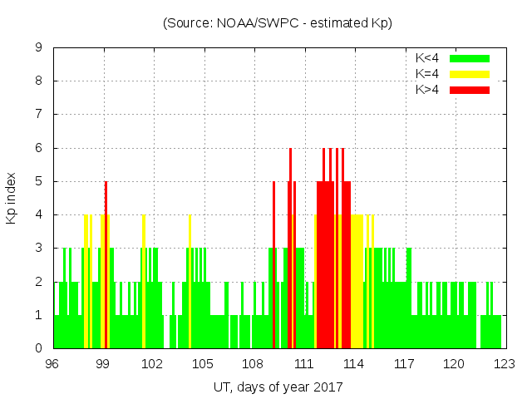
Task: Click y-axis tick label 9
Action: (39, 47)
